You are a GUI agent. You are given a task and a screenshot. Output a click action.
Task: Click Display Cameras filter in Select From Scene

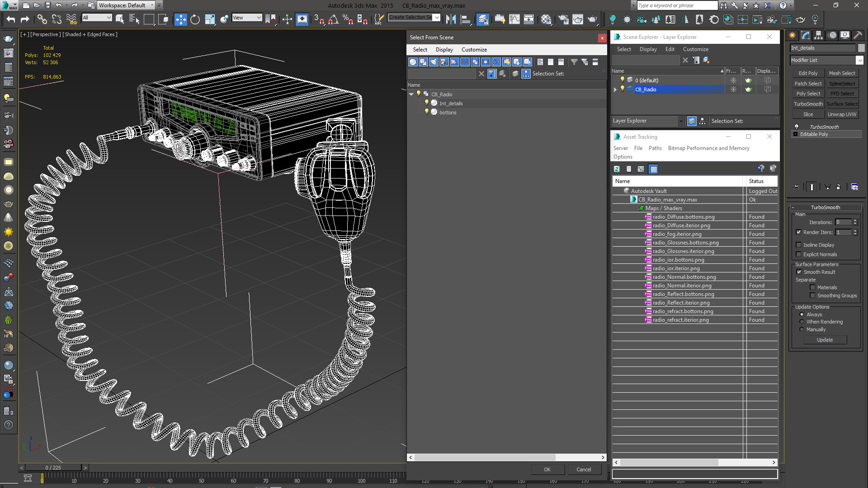coord(444,62)
